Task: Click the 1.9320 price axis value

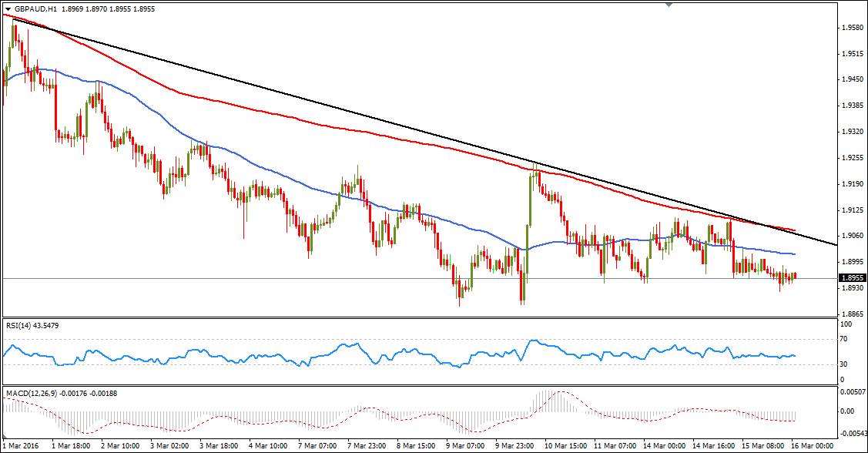Action: [x=853, y=132]
